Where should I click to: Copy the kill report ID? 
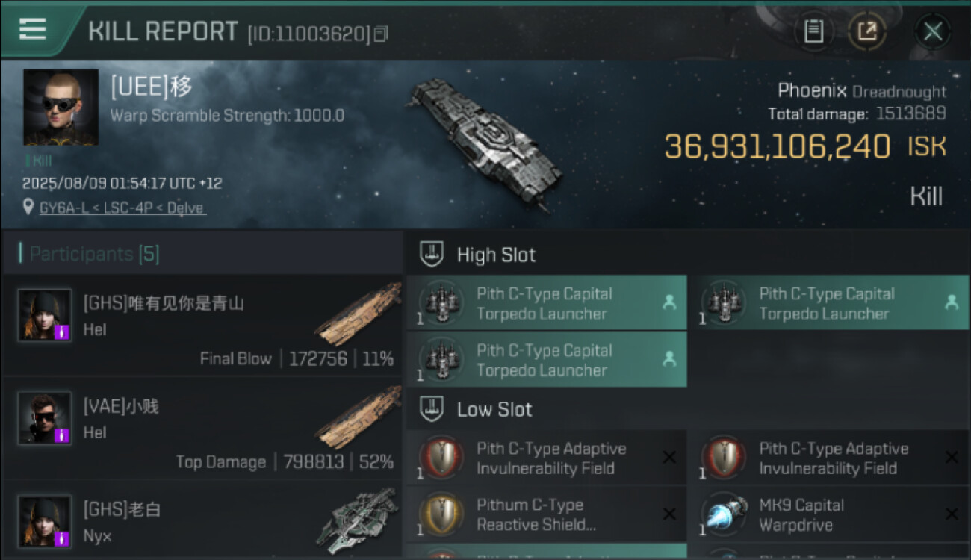[x=381, y=34]
